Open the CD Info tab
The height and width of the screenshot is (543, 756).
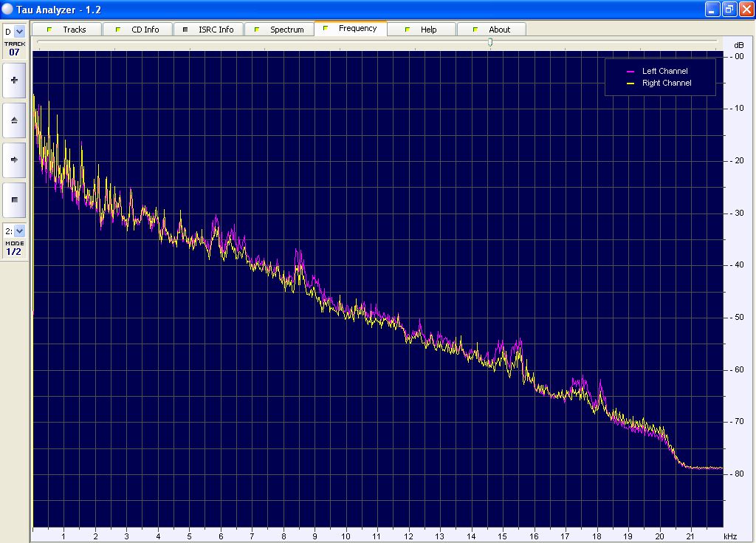pyautogui.click(x=138, y=30)
